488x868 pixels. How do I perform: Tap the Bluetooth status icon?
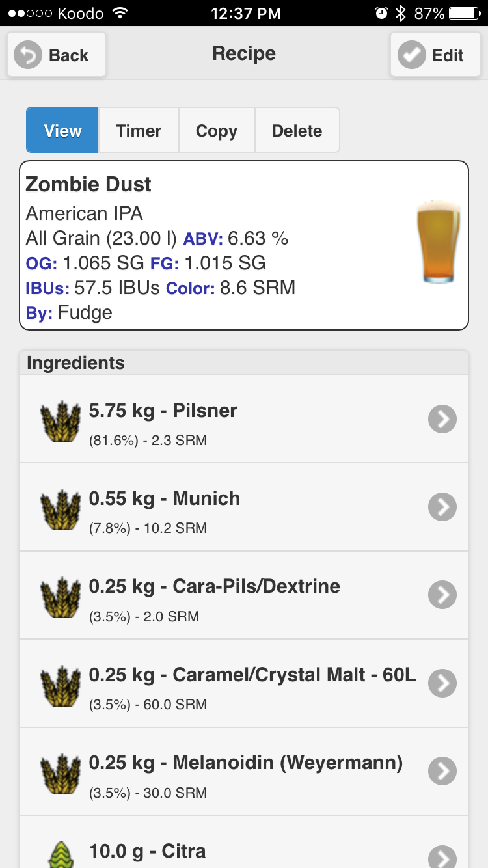pyautogui.click(x=401, y=13)
